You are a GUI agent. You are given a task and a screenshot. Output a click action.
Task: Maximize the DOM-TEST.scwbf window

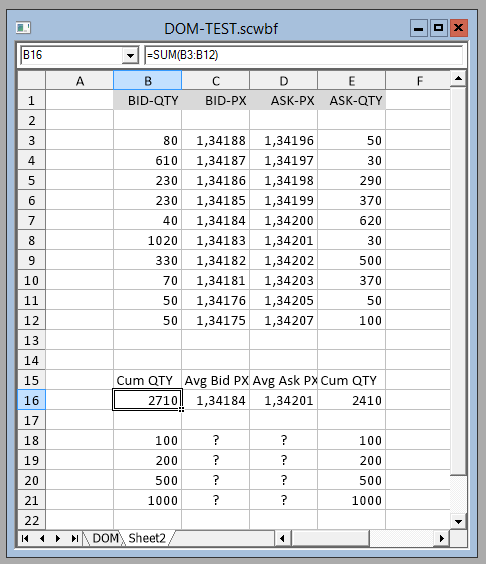click(438, 28)
